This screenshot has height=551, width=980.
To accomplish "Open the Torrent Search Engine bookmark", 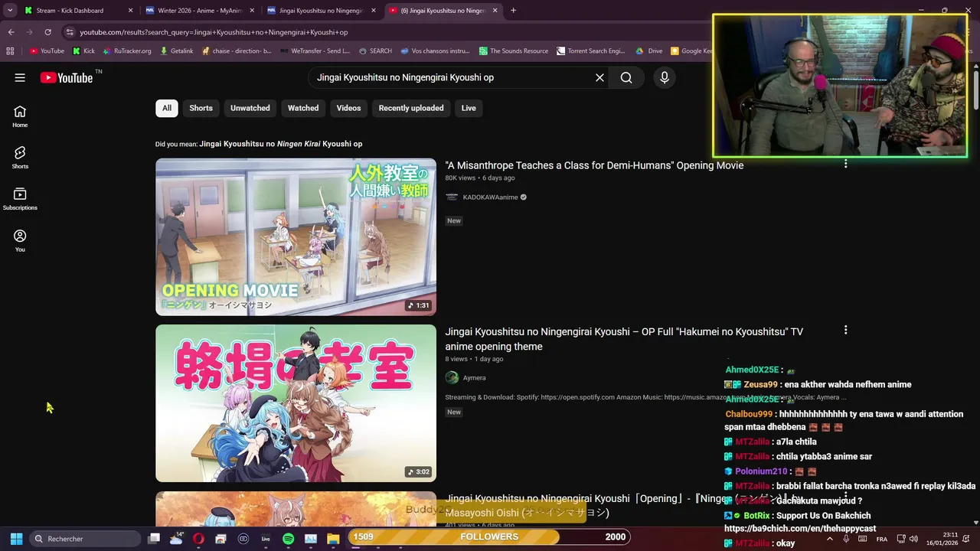I will [x=591, y=51].
